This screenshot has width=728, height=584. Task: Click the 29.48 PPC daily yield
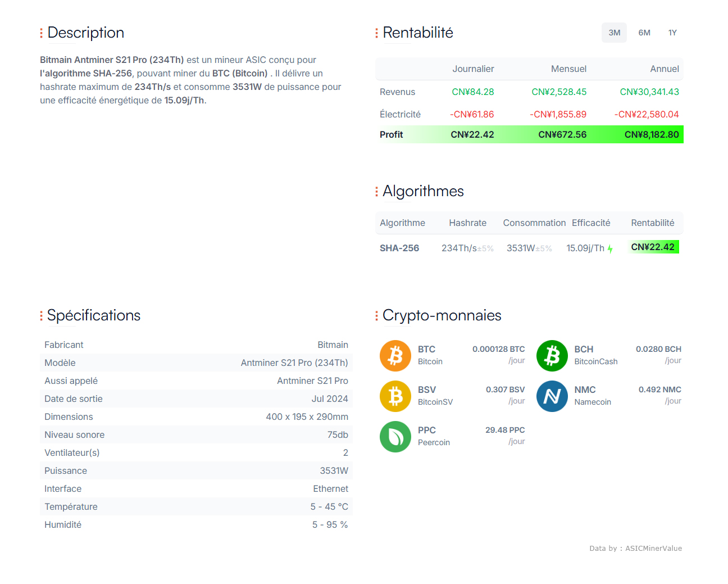click(505, 430)
